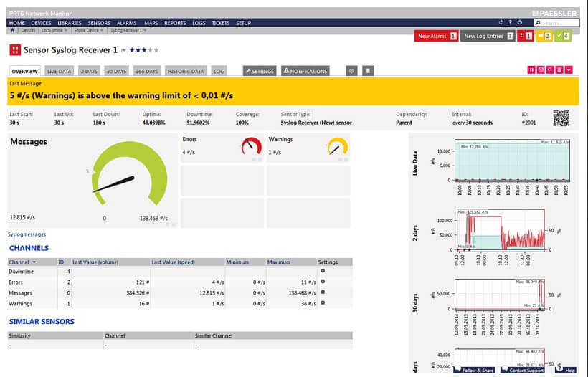Expand the Local probe breadcrumb dropdown
588x377 pixels.
[x=66, y=31]
